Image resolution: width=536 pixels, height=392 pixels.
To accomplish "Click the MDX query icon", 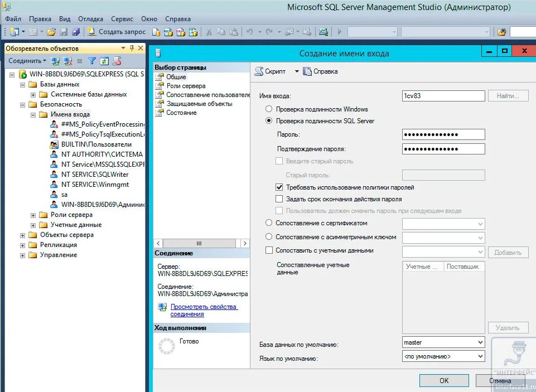I will point(168,32).
